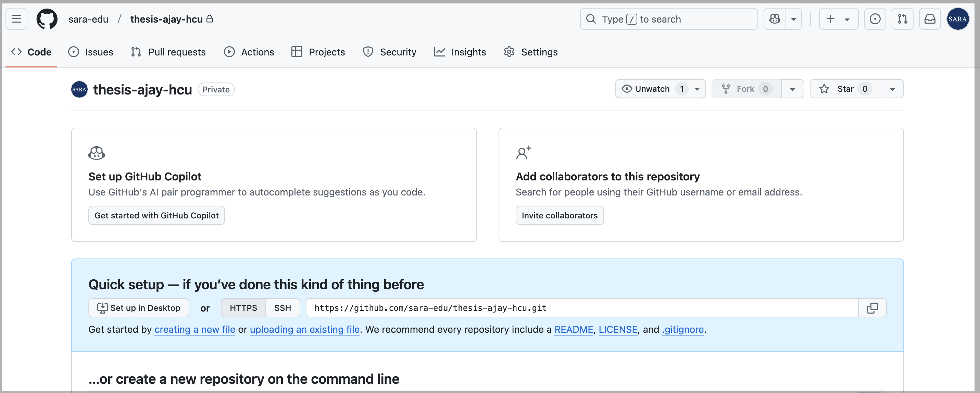The width and height of the screenshot is (980, 393).
Task: Star the thesis-ajay-hcu repository
Action: pyautogui.click(x=845, y=89)
